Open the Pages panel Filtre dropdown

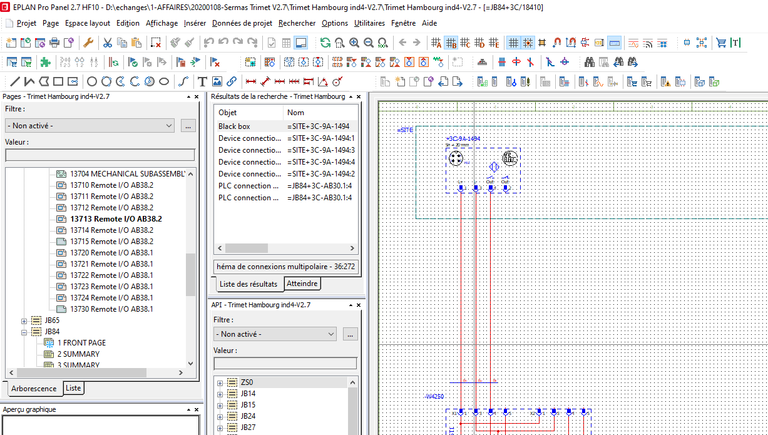click(90, 125)
